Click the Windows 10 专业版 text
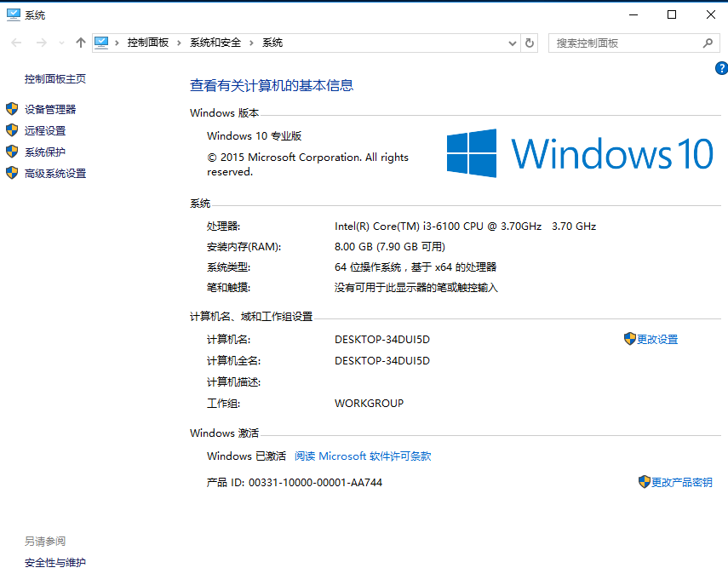The height and width of the screenshot is (585, 728). point(255,136)
